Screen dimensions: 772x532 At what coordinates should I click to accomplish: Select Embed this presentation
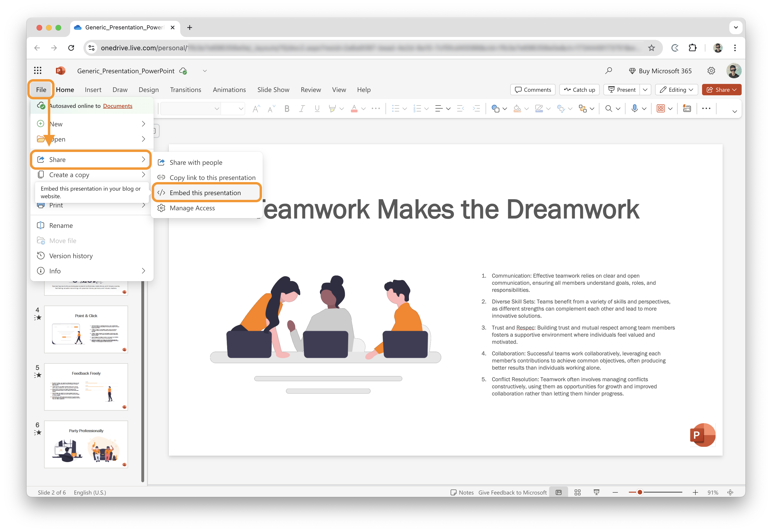[207, 193]
